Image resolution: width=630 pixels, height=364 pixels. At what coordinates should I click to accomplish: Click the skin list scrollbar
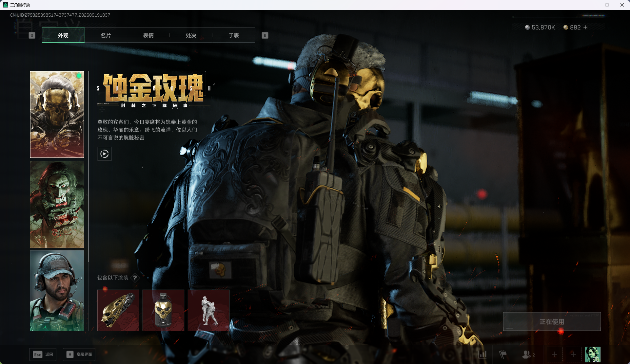pyautogui.click(x=89, y=167)
